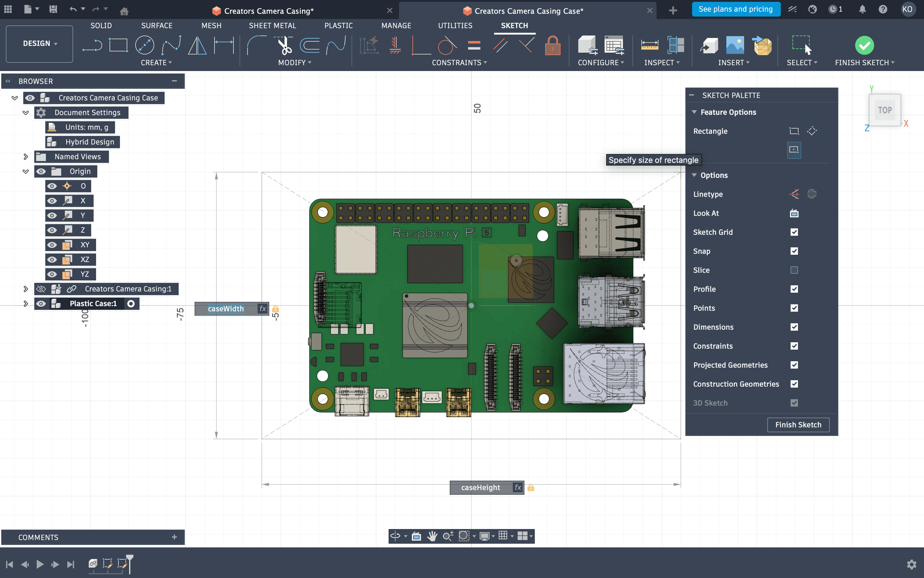
Task: Select the 2-Point Rectangle tool
Action: click(118, 46)
